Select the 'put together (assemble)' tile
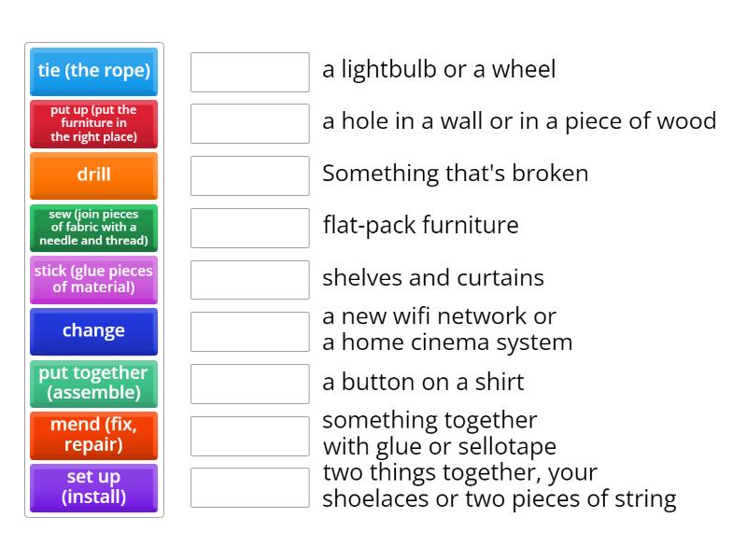This screenshot has width=747, height=560. click(93, 384)
